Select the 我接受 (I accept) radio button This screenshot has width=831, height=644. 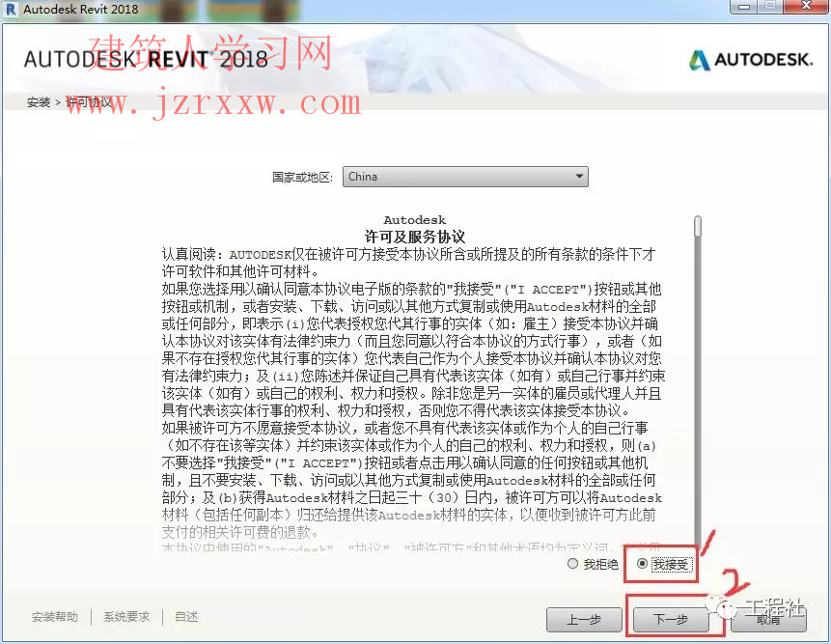642,564
